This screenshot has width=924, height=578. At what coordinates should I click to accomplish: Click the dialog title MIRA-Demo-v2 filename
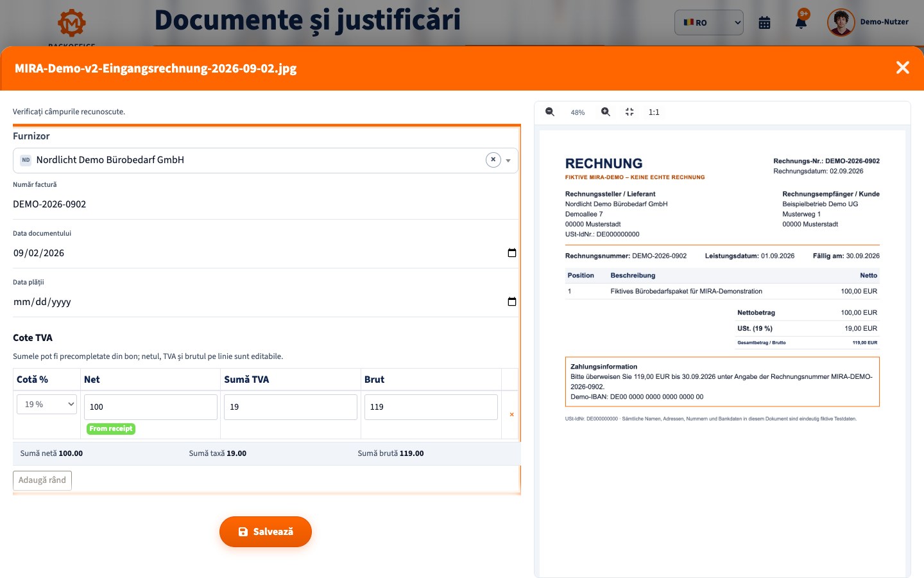point(155,68)
